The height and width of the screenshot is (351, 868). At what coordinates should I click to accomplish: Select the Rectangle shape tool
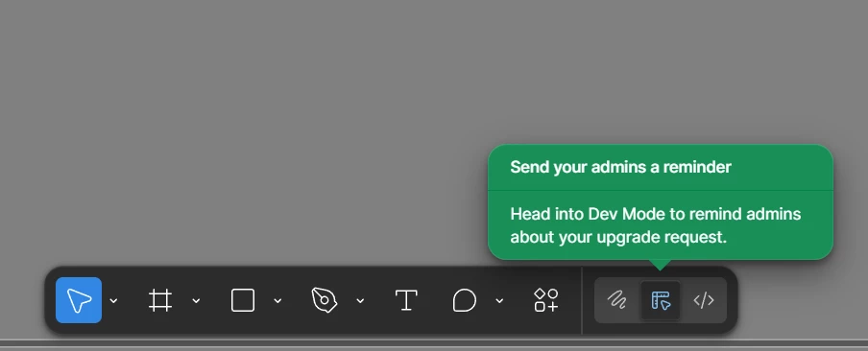tap(243, 300)
